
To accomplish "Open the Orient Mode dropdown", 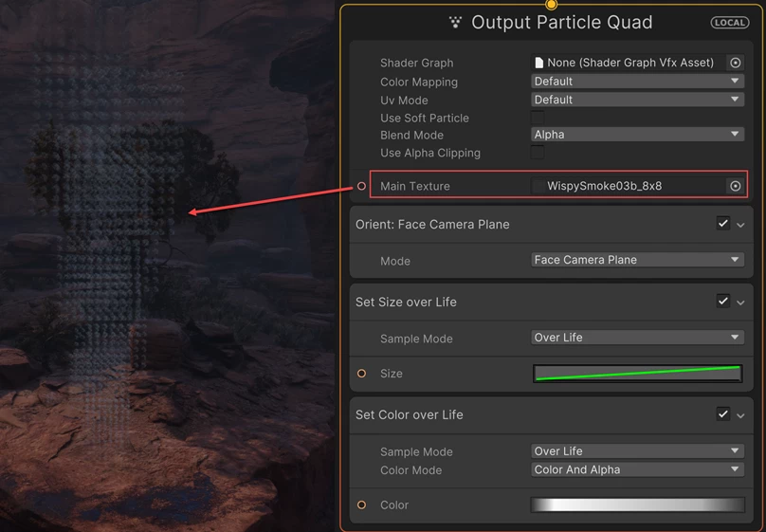I will pos(637,260).
